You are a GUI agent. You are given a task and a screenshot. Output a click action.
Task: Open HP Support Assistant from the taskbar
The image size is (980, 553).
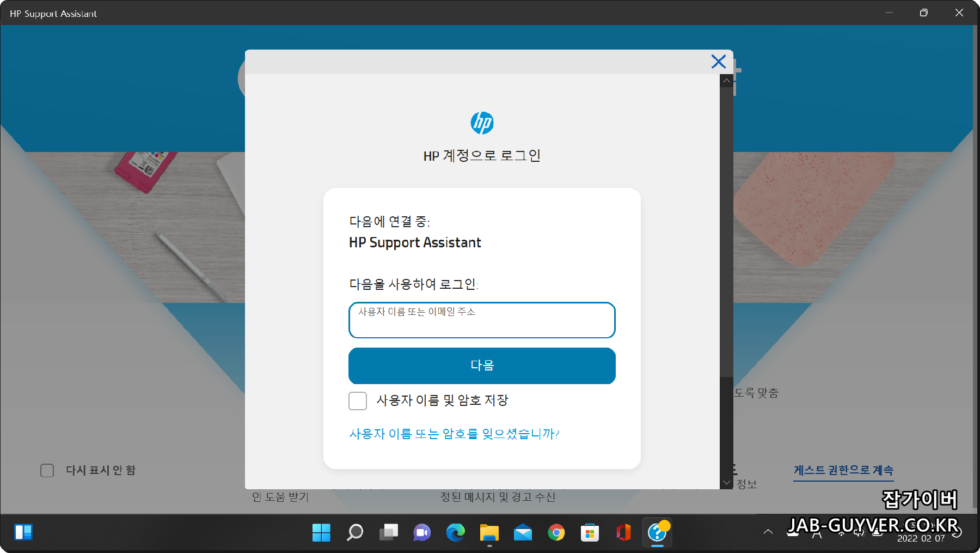[657, 532]
